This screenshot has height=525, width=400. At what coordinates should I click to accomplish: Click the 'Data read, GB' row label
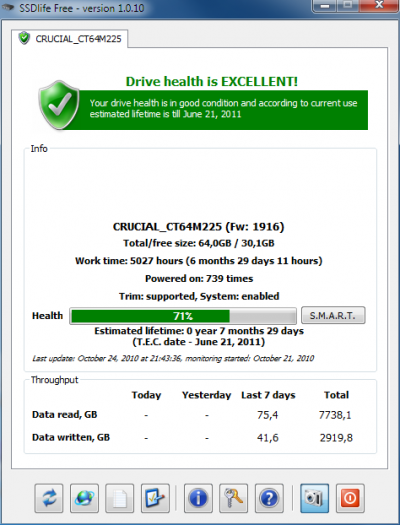click(x=65, y=415)
